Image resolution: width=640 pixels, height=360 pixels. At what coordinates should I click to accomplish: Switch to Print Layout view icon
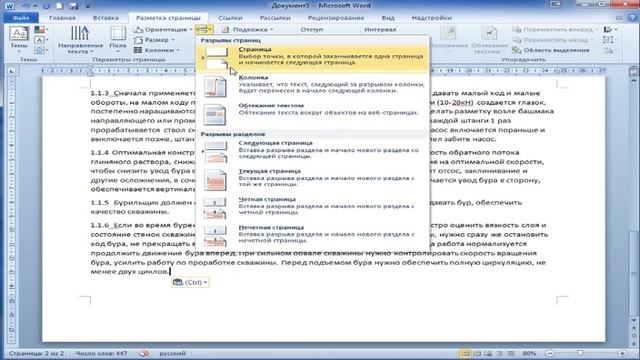(x=465, y=353)
